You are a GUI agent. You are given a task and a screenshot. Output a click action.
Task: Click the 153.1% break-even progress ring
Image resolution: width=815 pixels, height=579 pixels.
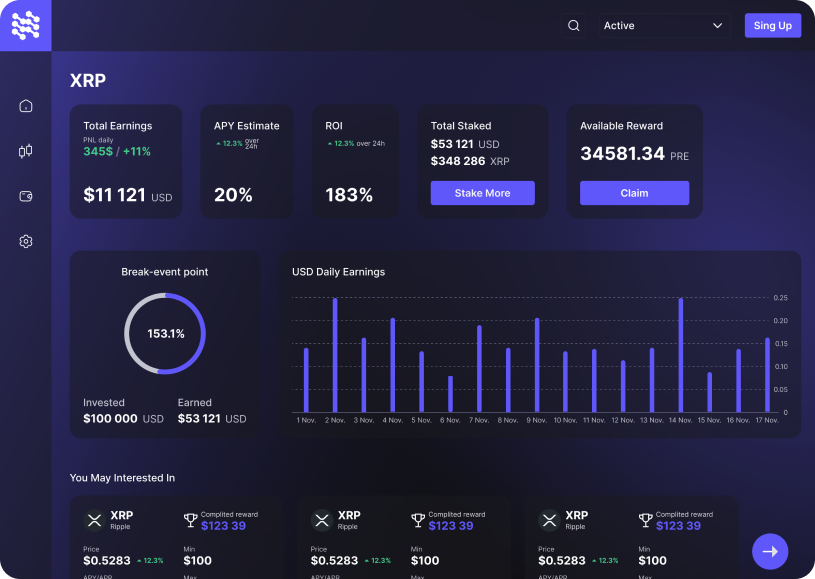click(x=165, y=333)
